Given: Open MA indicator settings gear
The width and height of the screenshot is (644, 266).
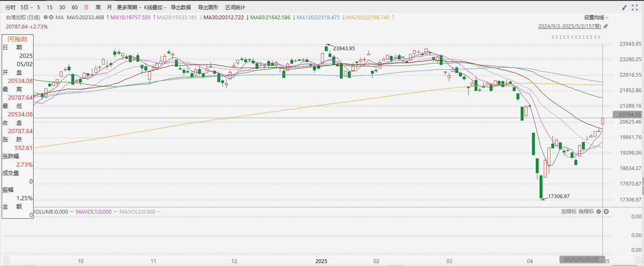Looking at the screenshot, I should [46, 18].
